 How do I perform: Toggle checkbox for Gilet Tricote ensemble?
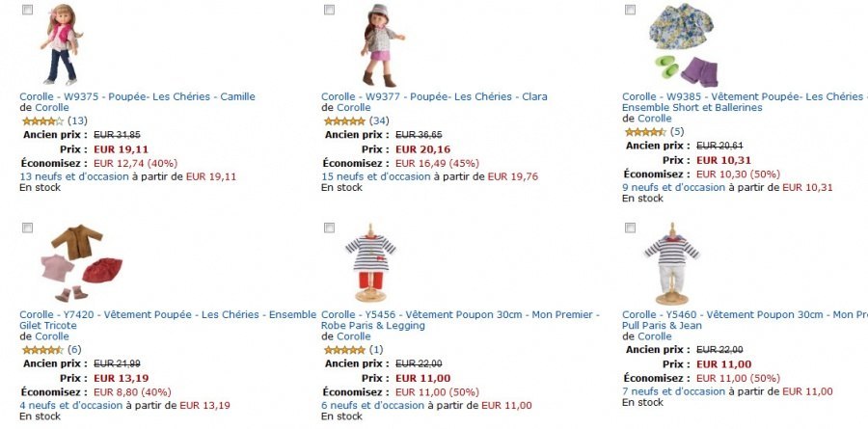tap(27, 228)
